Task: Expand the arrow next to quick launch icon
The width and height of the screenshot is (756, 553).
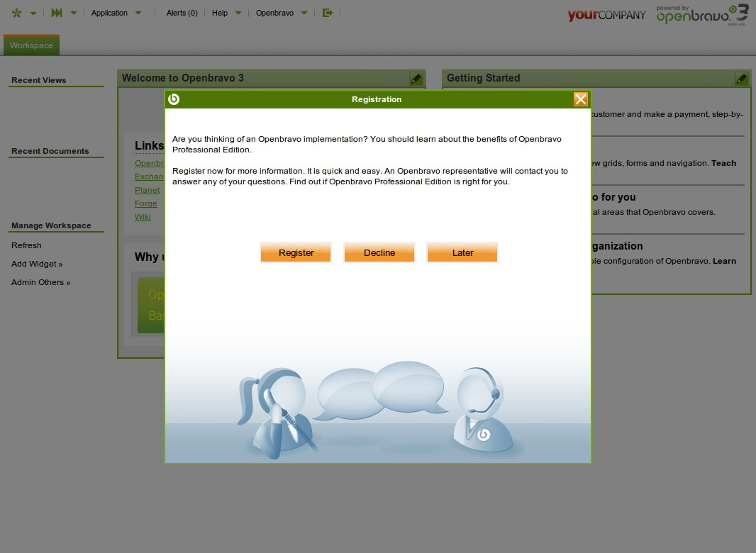Action: click(74, 13)
